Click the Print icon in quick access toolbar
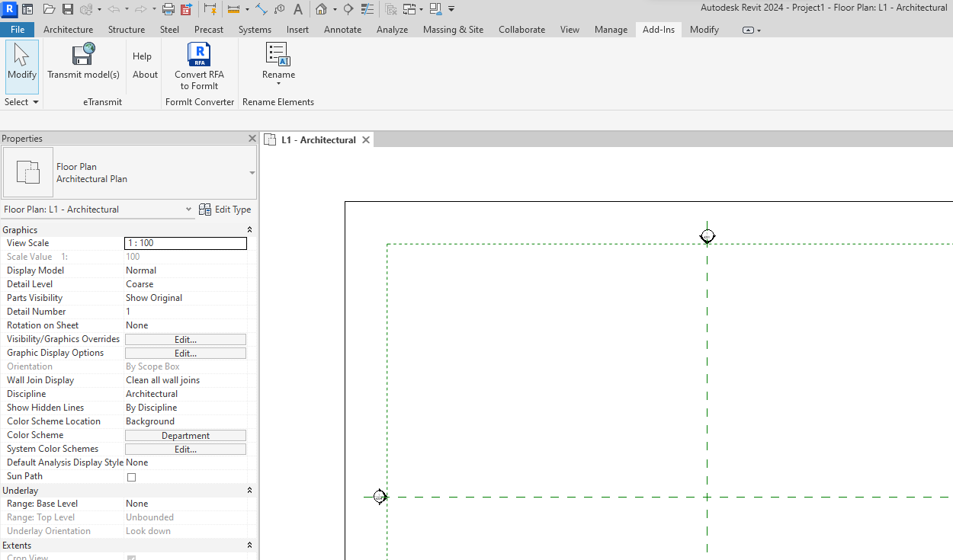 click(168, 9)
